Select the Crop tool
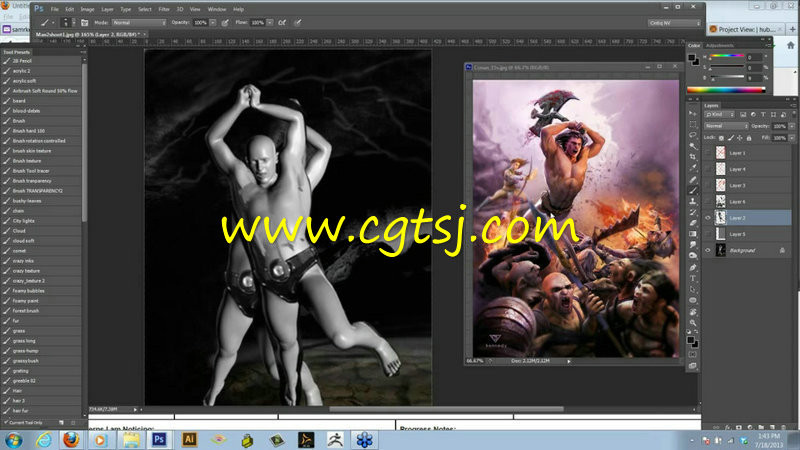This screenshot has height=450, width=800. [692, 157]
